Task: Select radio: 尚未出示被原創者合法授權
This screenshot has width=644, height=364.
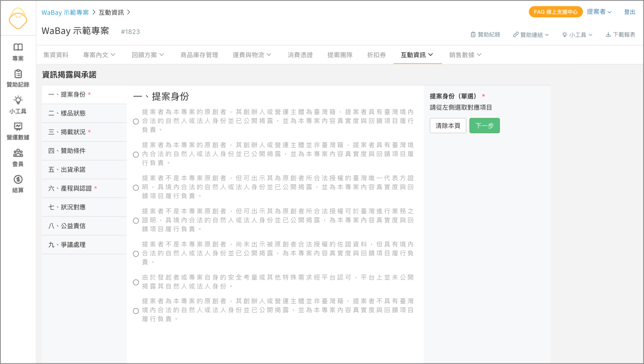Action: pyautogui.click(x=136, y=254)
